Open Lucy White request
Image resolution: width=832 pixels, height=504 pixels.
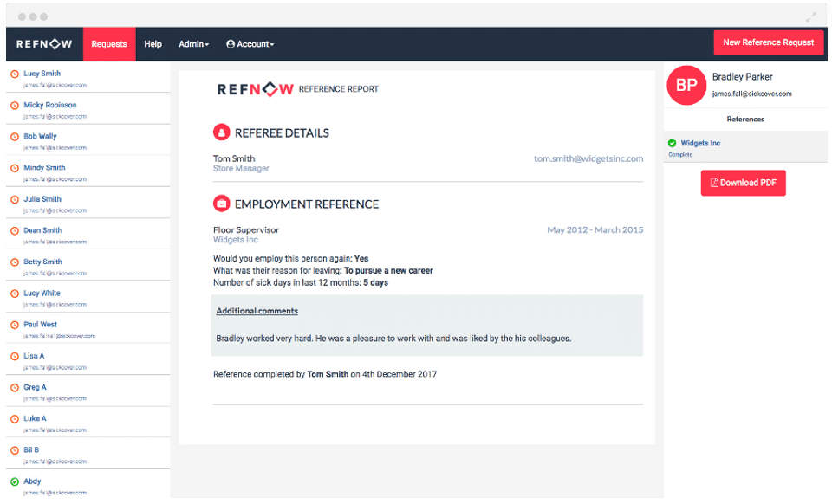tap(88, 297)
